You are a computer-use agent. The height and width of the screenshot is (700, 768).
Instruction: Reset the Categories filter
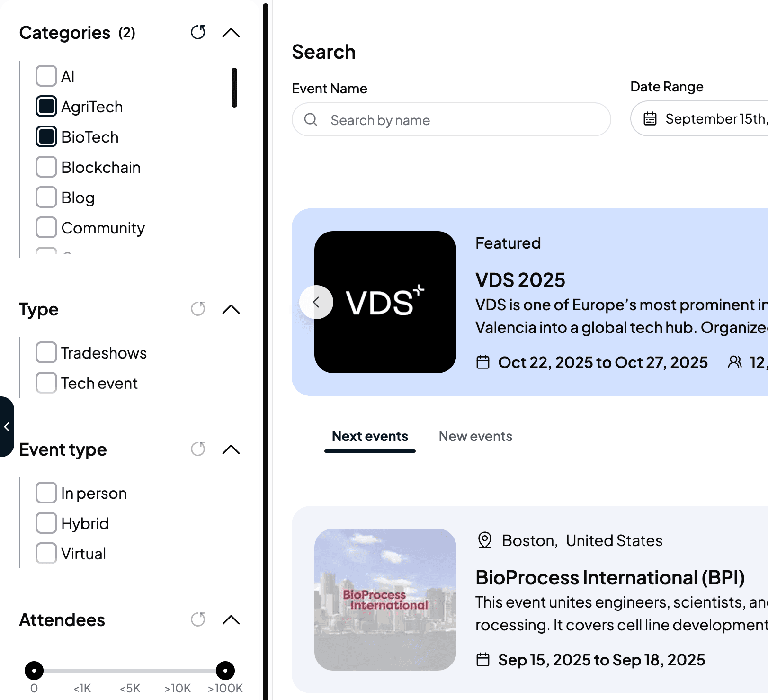click(x=198, y=33)
